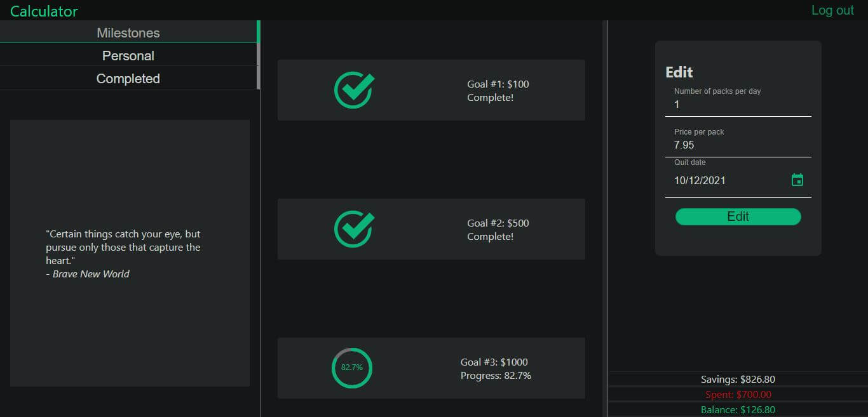
Task: Click Log out in the top bar
Action: (x=832, y=10)
